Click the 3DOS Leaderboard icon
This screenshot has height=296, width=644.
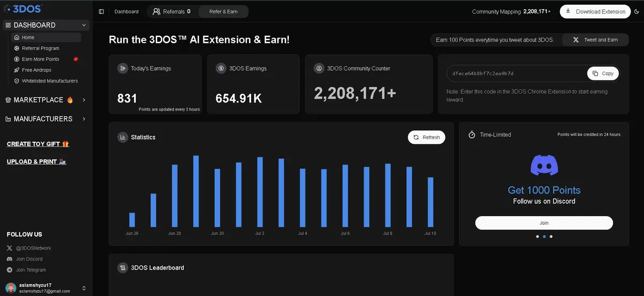click(123, 268)
